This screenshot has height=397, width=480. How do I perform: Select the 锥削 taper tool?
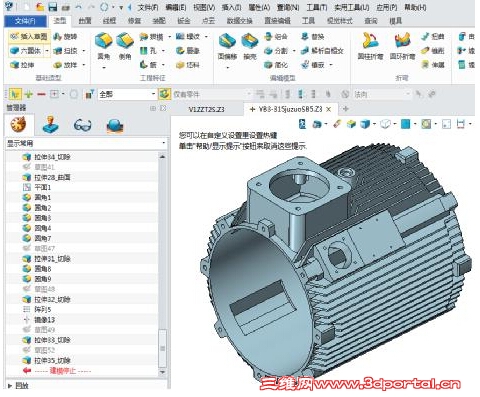pyautogui.click(x=432, y=51)
